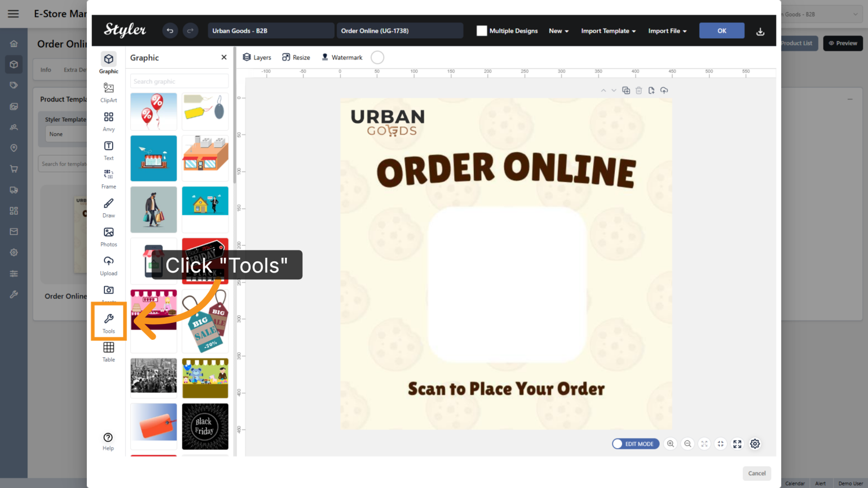Insert the percent balloons graphic
This screenshot has height=488, width=868.
pos(153,112)
